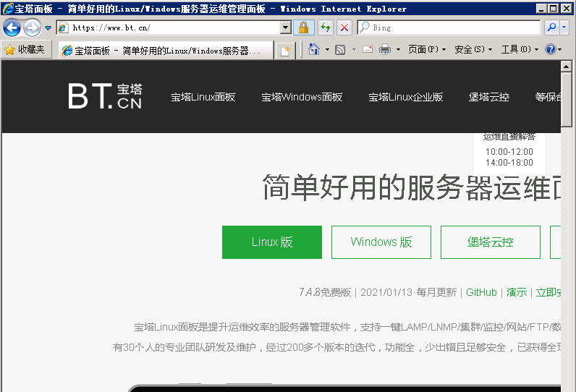The width and height of the screenshot is (576, 392).
Task: Click the scrollbar up arrow
Action: [566, 67]
